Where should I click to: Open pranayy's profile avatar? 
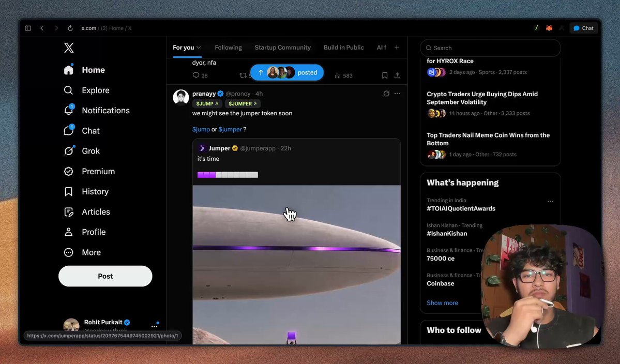181,97
